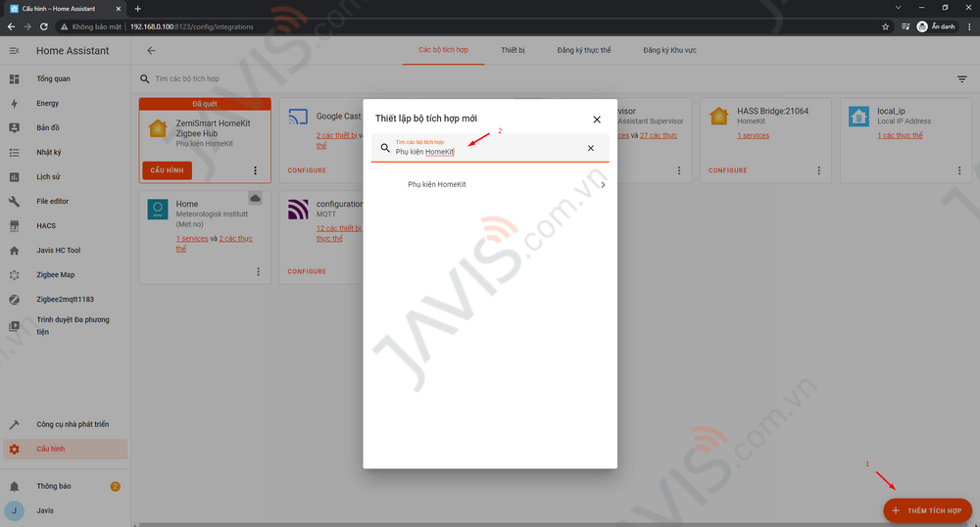The width and height of the screenshot is (980, 527).
Task: Open a new browser tab
Action: coord(137,9)
